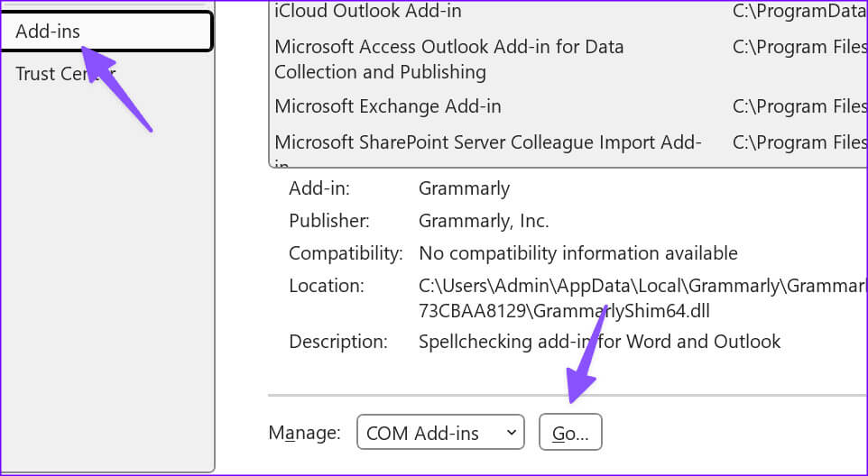Click the 'Spellchecking add-in for Word and Outlook' description

click(599, 342)
